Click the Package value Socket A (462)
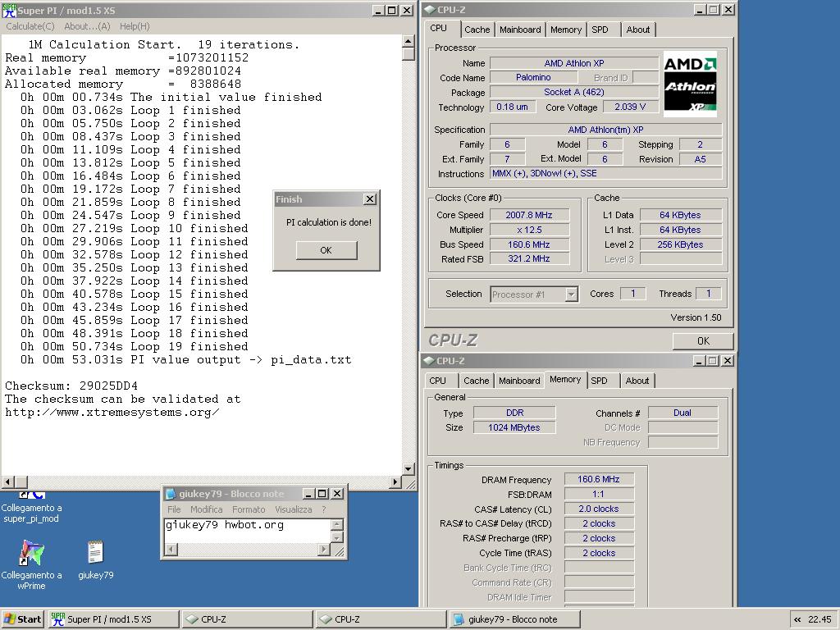The height and width of the screenshot is (630, 840). [573, 92]
